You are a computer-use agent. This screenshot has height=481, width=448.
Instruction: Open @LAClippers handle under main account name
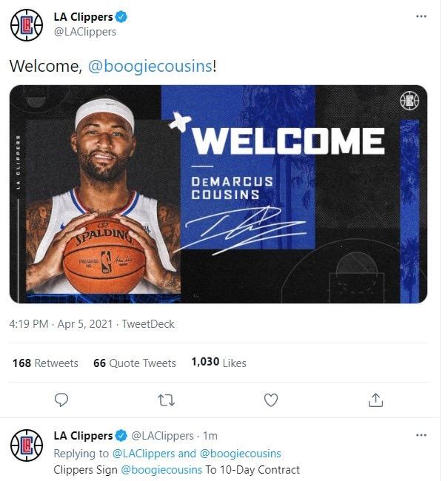pyautogui.click(x=84, y=32)
